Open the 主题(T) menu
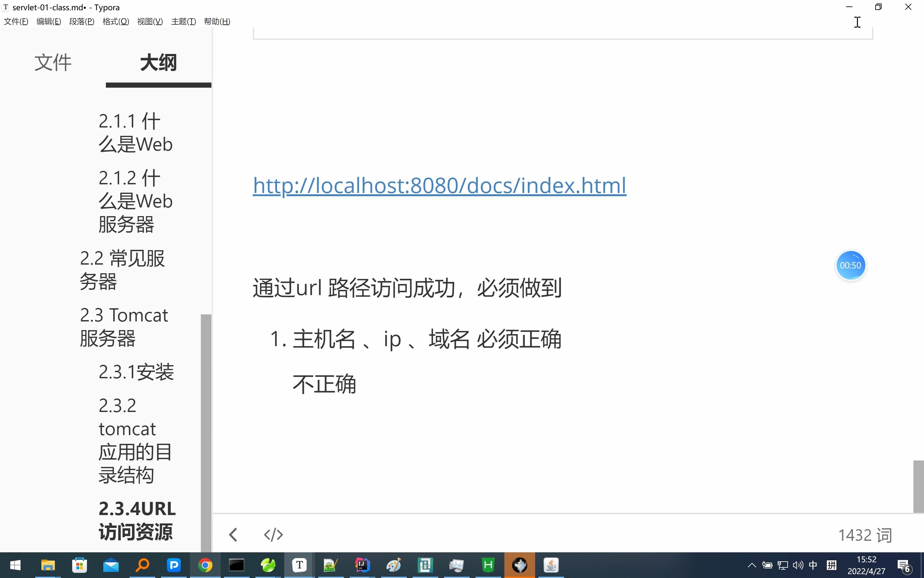 [x=183, y=22]
